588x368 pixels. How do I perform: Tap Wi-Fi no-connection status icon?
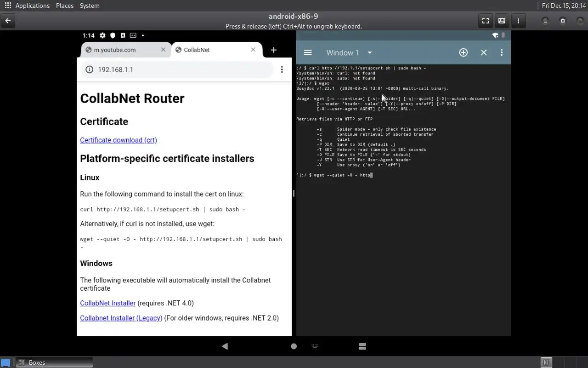point(495,35)
